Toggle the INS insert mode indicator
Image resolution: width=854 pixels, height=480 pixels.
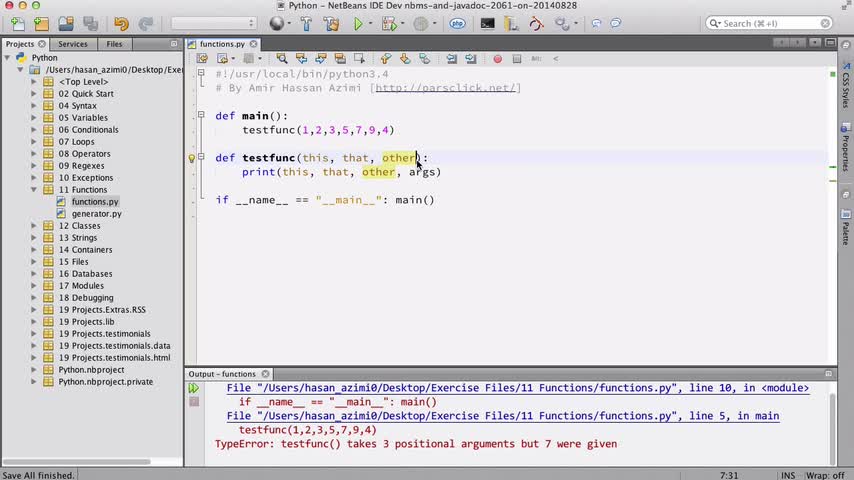tap(788, 475)
